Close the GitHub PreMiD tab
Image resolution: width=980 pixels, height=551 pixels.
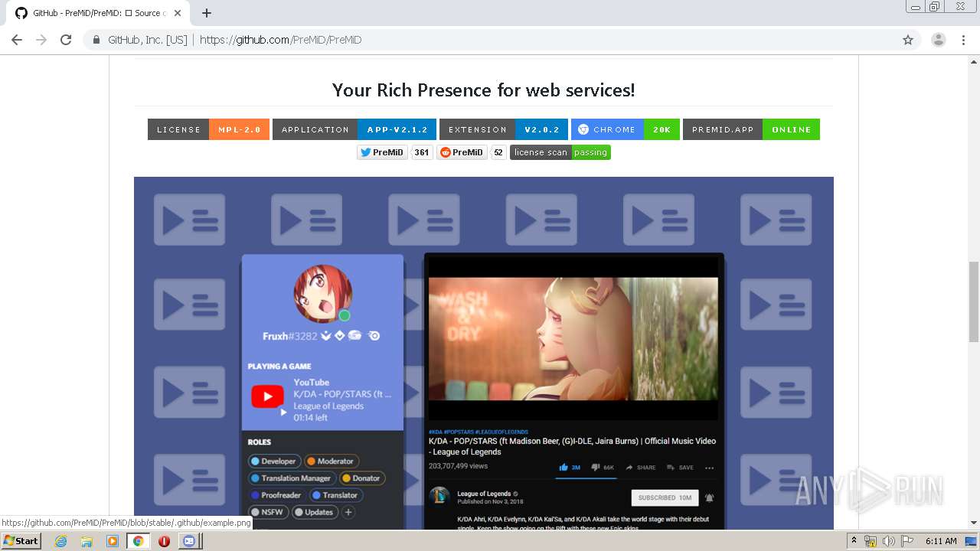click(178, 13)
